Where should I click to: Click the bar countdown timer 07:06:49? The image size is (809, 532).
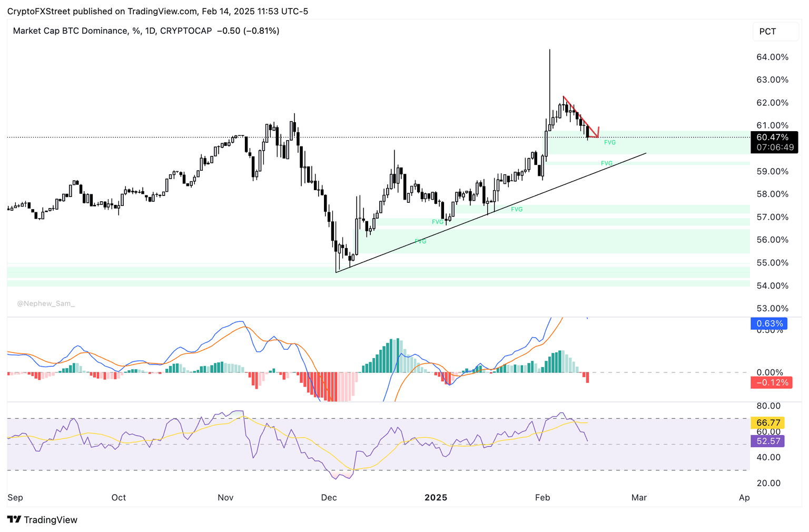775,147
